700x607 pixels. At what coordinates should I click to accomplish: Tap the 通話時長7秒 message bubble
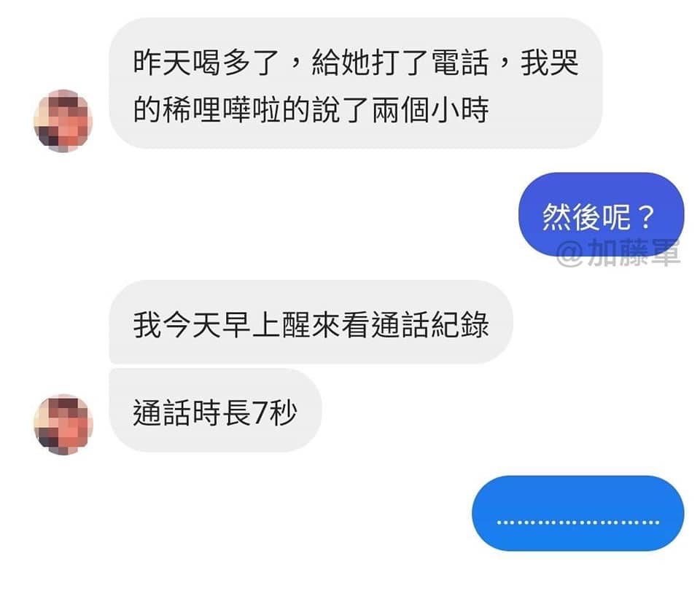coord(215,410)
